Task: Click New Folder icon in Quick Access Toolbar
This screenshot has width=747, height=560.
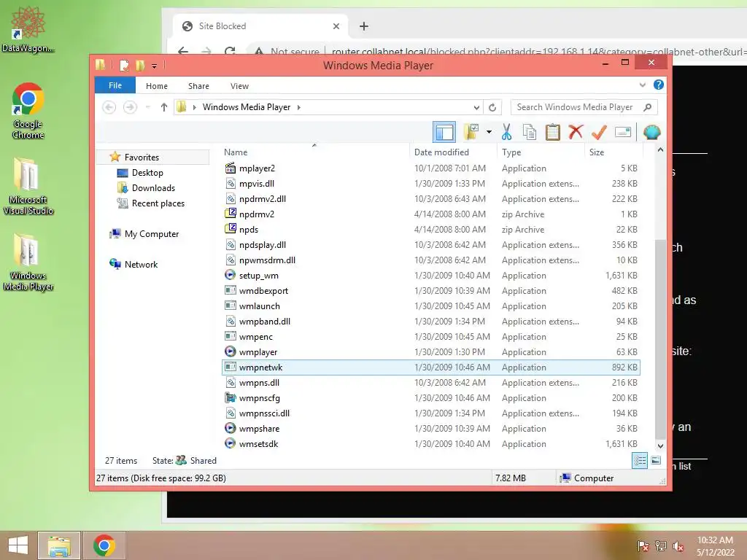Action: tap(140, 65)
